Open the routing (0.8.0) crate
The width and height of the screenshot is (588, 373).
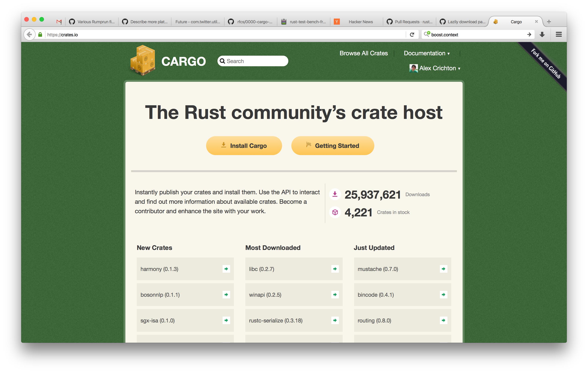(x=402, y=320)
